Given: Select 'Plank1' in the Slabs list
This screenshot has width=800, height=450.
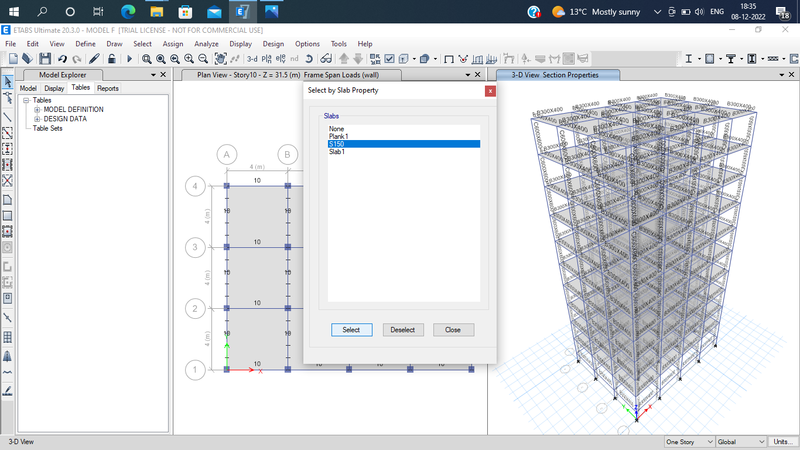Looking at the screenshot, I should click(x=404, y=136).
